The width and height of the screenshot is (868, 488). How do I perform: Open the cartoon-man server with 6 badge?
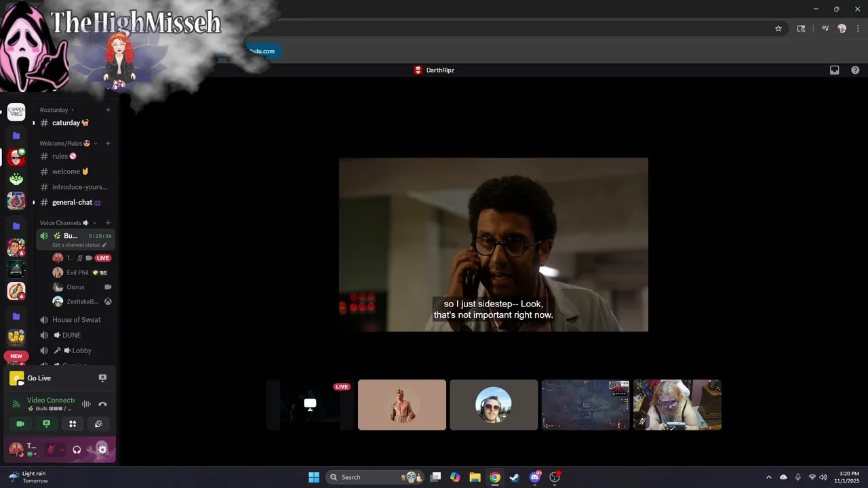[16, 247]
